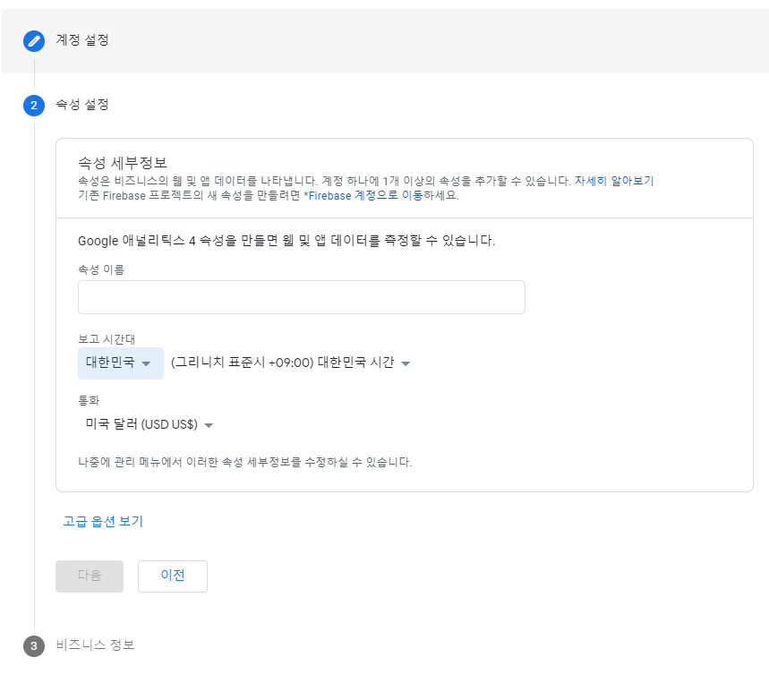Click the 속성 이름 input field
Viewport: 769px width, 700px height.
pyautogui.click(x=302, y=297)
